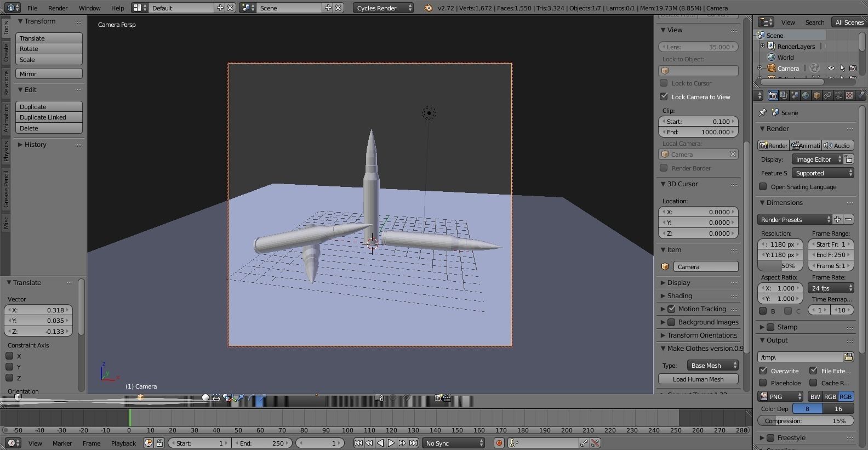This screenshot has height=450, width=868.
Task: Open the camera Data properties tab icon
Action: 838,95
